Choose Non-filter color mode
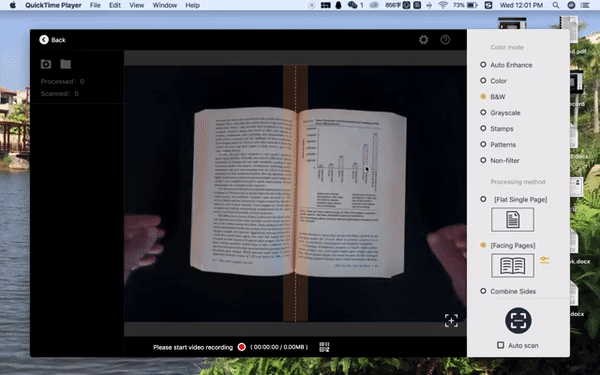Viewport: 600px width, 375px height. coord(500,160)
